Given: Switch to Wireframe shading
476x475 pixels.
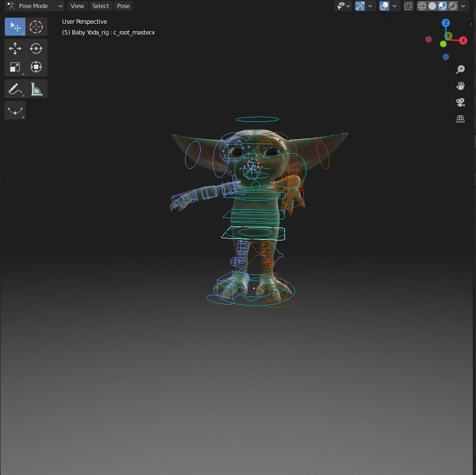Looking at the screenshot, I should tap(422, 6).
